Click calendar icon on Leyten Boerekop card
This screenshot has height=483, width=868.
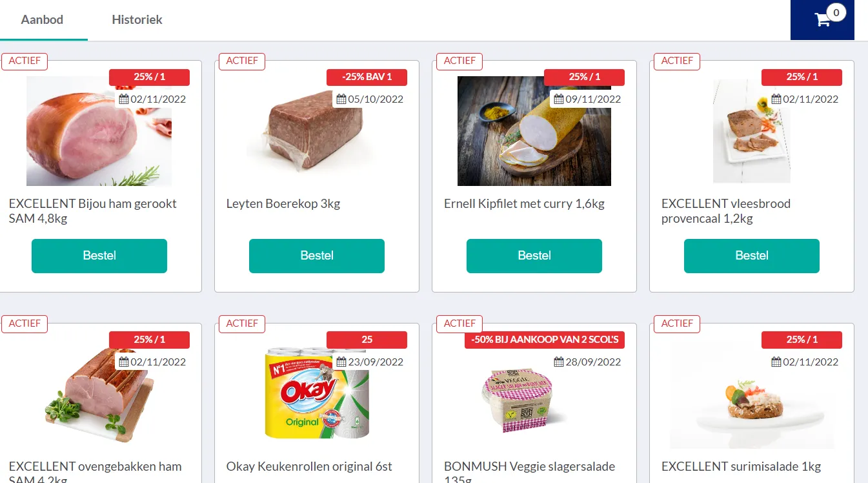341,99
